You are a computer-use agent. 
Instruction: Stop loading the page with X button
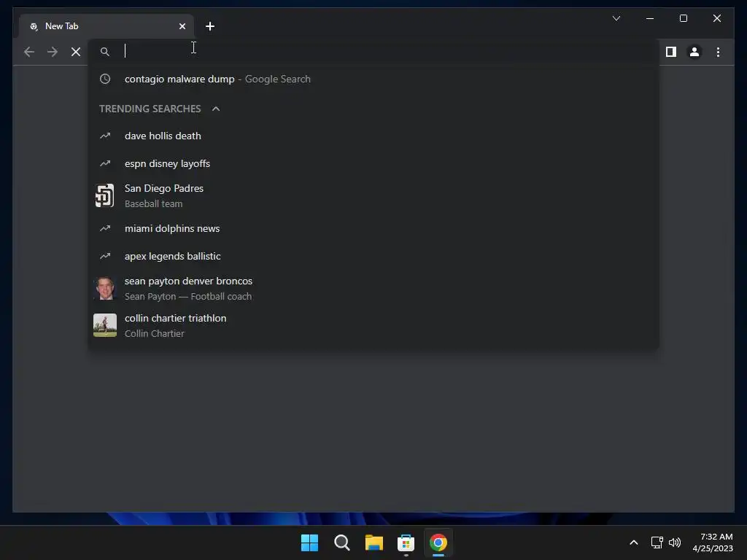(76, 52)
